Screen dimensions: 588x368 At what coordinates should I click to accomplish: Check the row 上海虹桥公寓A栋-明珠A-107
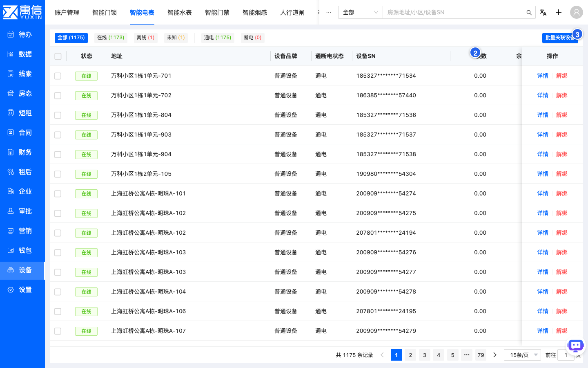pos(58,331)
